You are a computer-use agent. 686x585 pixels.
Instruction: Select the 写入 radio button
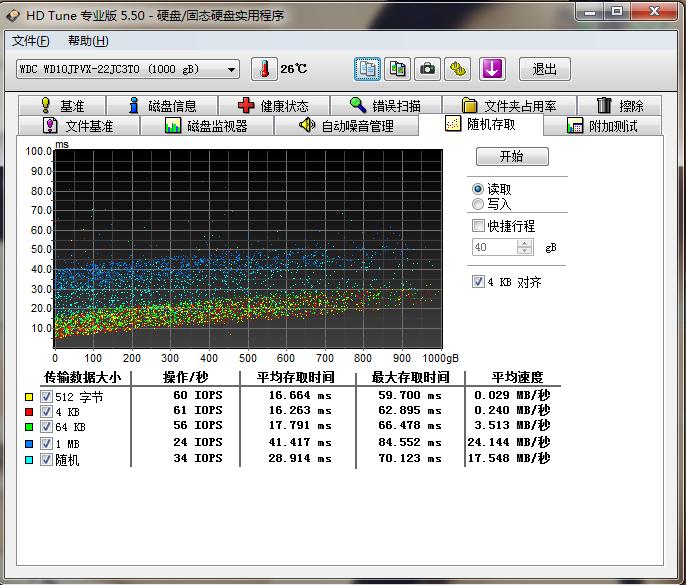pyautogui.click(x=478, y=204)
